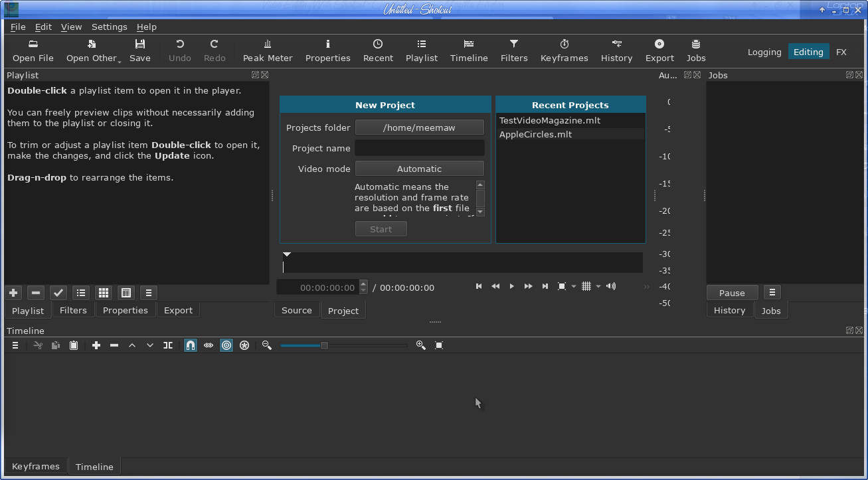Open Keyframes from the main toolbar
The height and width of the screenshot is (480, 868).
coord(564,50)
